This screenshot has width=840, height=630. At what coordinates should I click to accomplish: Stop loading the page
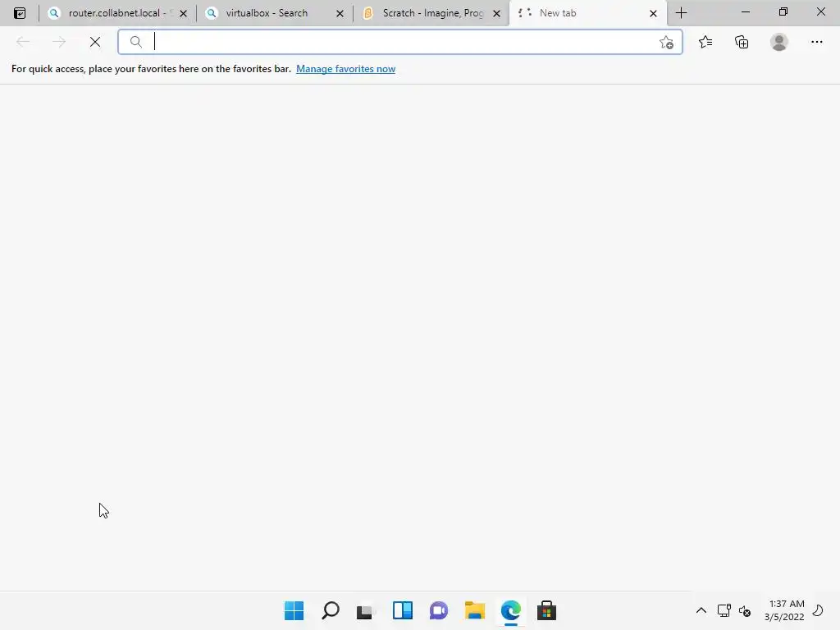point(95,42)
